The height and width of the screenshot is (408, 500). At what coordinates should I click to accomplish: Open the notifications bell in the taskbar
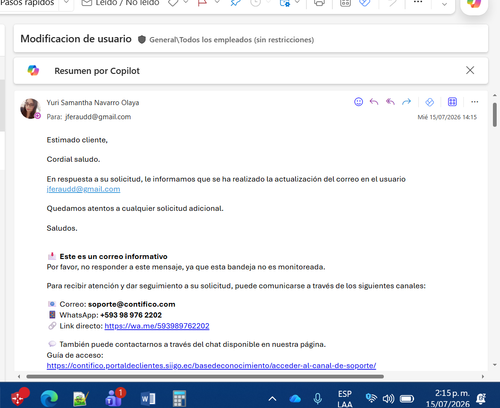pyautogui.click(x=481, y=398)
